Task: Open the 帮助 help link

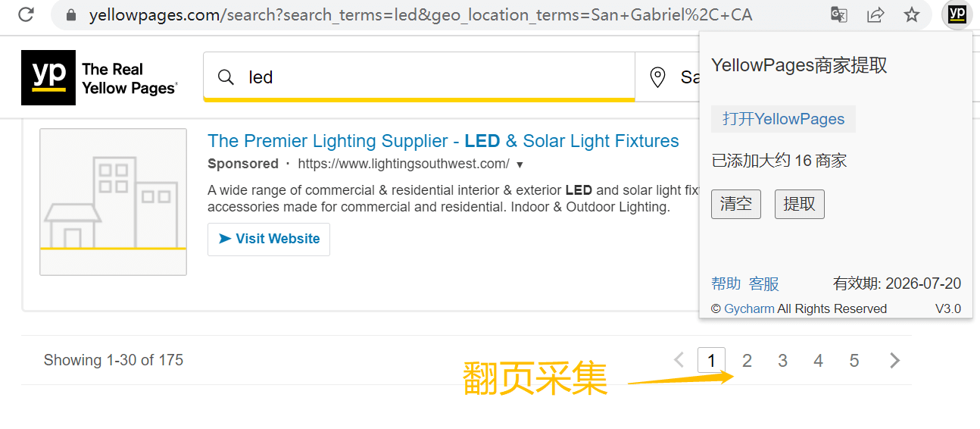Action: click(x=726, y=283)
